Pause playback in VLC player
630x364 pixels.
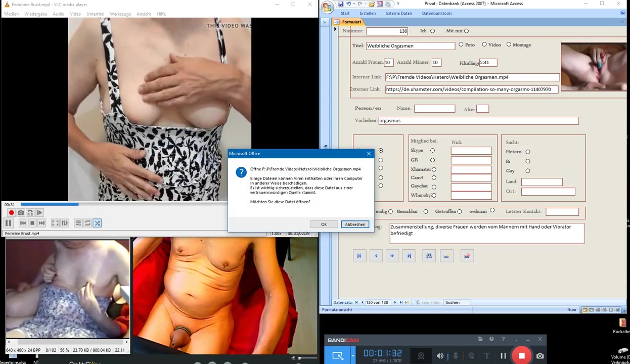(9, 223)
